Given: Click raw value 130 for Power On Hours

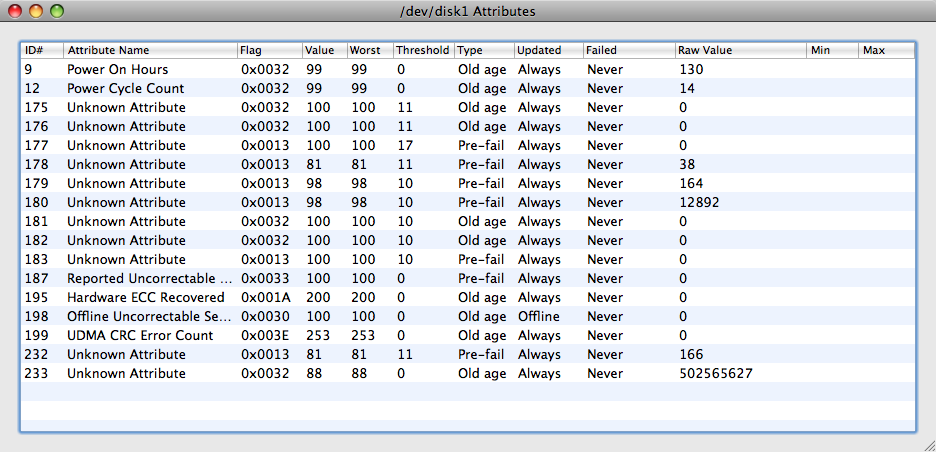Looking at the screenshot, I should point(691,69).
